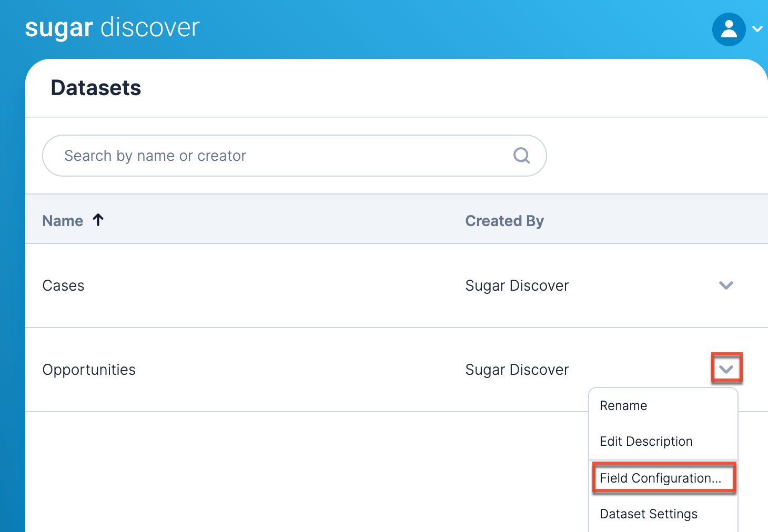The image size is (768, 532).
Task: Click the ascending sort arrow next to Name
Action: point(98,220)
